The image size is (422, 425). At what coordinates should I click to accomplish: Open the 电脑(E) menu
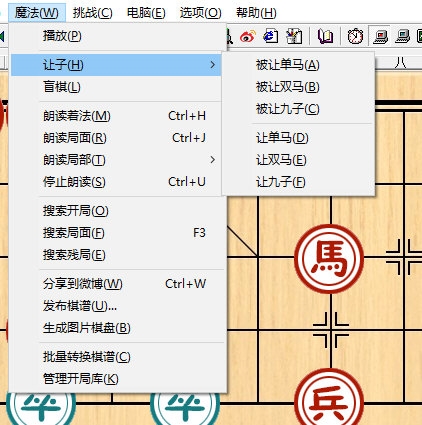pyautogui.click(x=146, y=13)
